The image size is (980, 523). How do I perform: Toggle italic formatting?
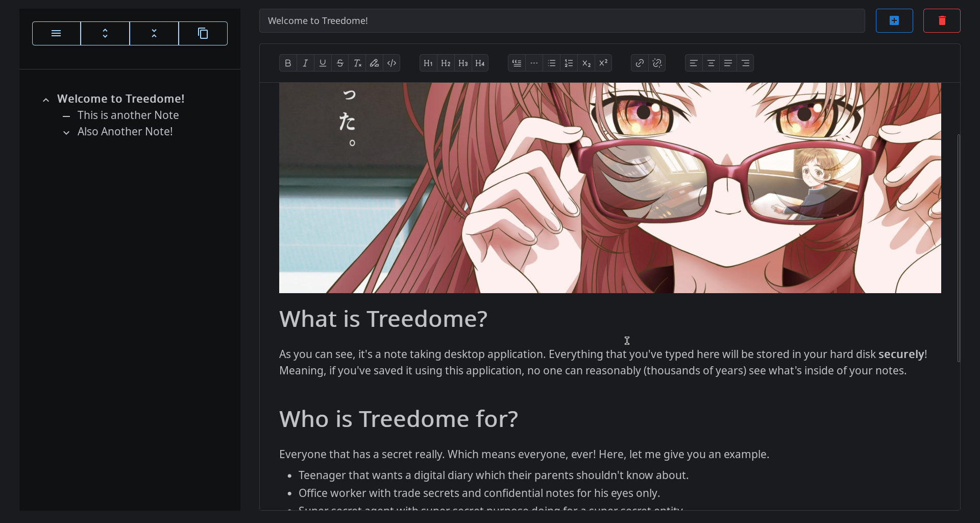pos(305,63)
